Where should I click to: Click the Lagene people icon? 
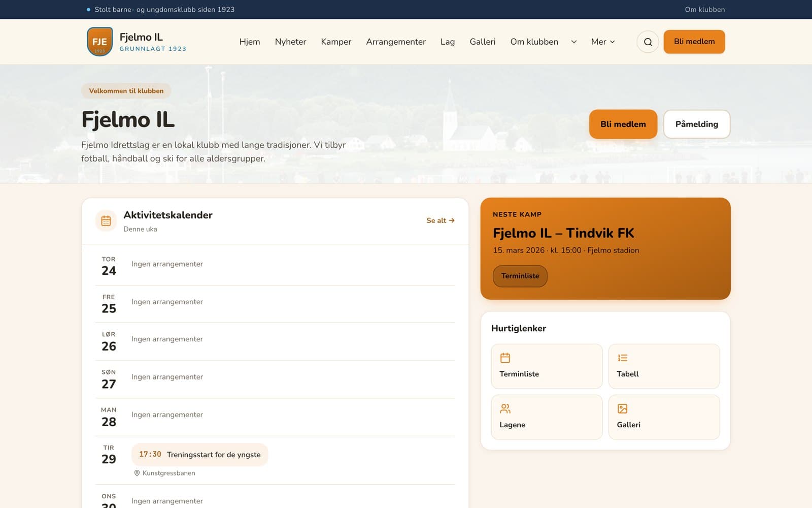pos(505,408)
